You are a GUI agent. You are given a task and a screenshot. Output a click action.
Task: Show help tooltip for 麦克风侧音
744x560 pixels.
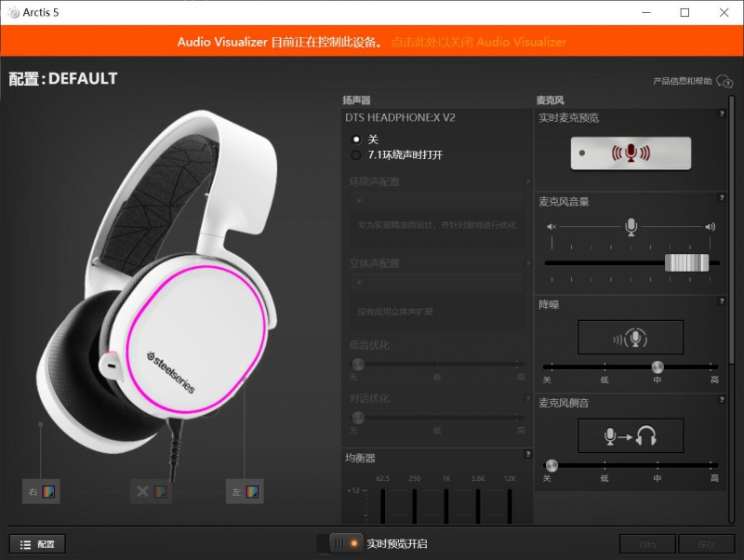(x=722, y=400)
